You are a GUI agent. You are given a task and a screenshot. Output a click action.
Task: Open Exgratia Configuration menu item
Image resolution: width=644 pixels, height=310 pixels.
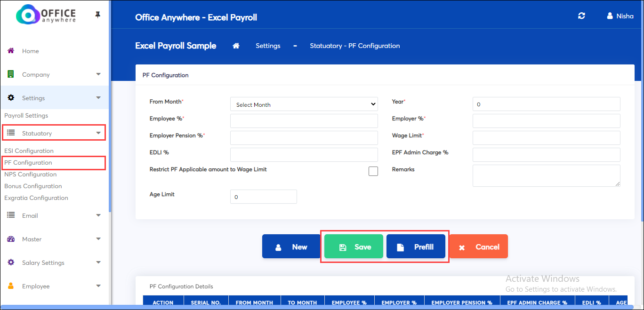coord(36,198)
